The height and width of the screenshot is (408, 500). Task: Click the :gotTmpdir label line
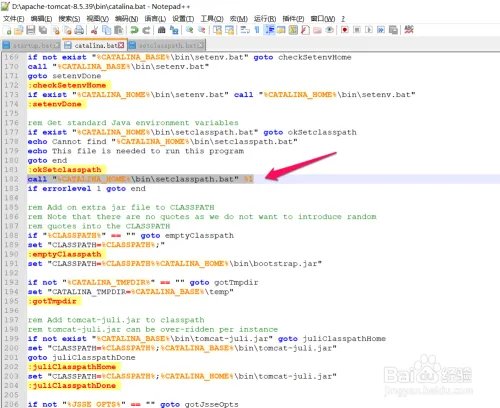[x=52, y=301]
